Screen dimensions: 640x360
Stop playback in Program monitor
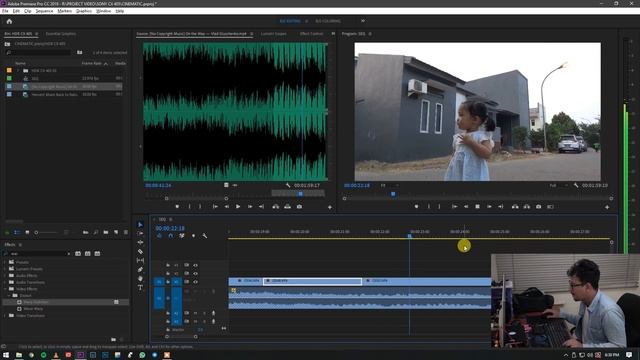pos(477,207)
